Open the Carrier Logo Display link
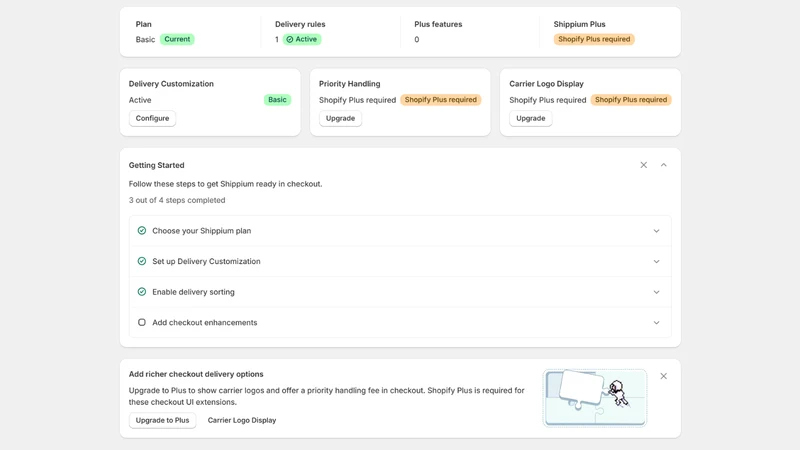Viewport: 800px width, 450px height. [x=242, y=420]
